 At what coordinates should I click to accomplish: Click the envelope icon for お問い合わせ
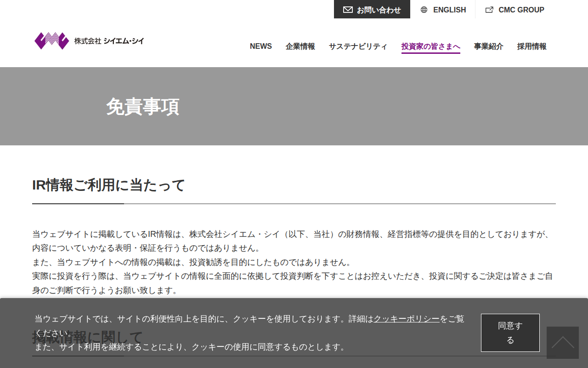tap(348, 10)
